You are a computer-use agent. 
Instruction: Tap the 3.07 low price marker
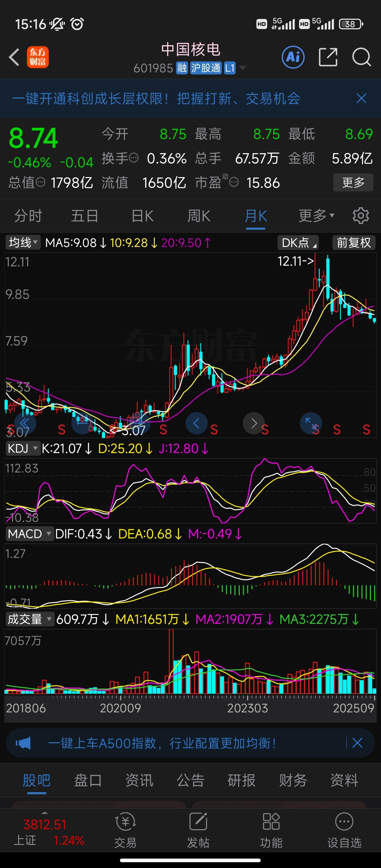coord(128,430)
